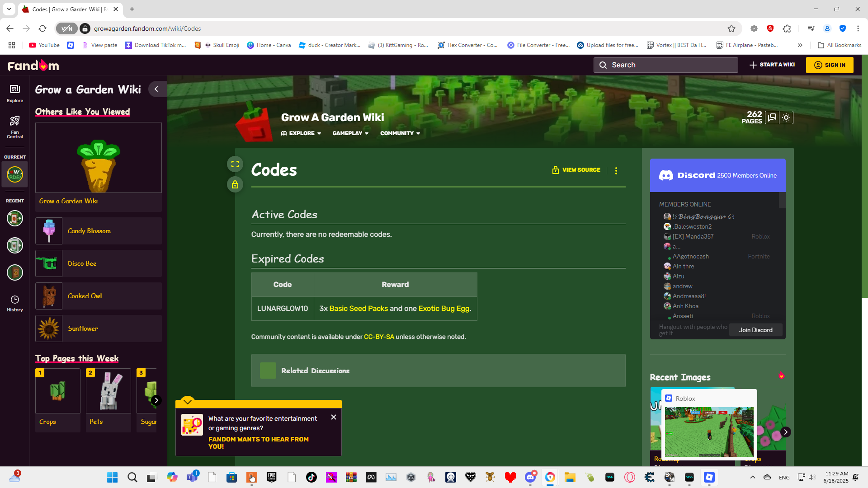Open the All Bookmarks folder
The height and width of the screenshot is (488, 868).
pos(840,45)
